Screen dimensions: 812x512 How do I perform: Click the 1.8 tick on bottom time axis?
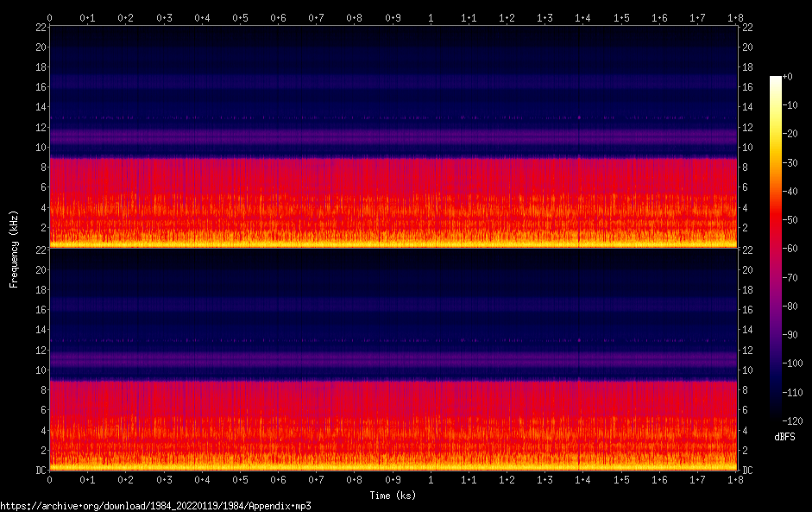pos(736,480)
